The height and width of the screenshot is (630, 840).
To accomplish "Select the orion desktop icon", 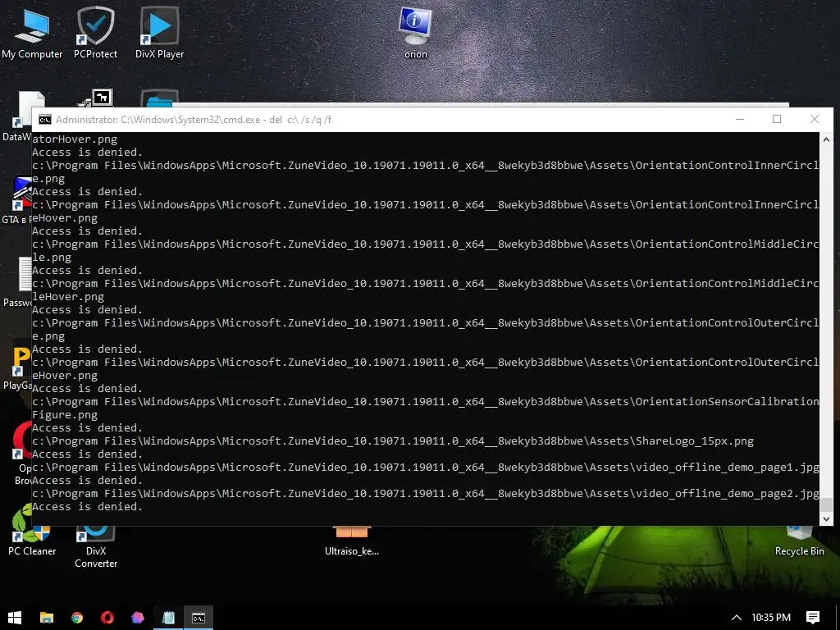I will point(416,33).
